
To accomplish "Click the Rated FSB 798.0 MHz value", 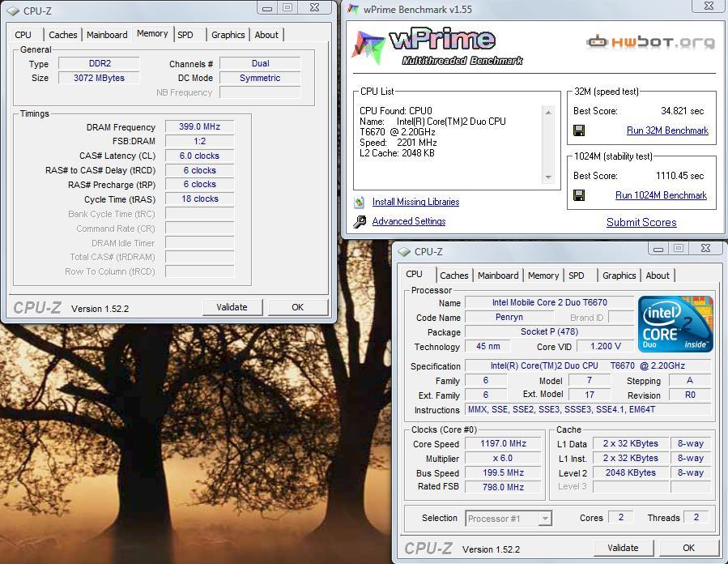I will click(504, 487).
